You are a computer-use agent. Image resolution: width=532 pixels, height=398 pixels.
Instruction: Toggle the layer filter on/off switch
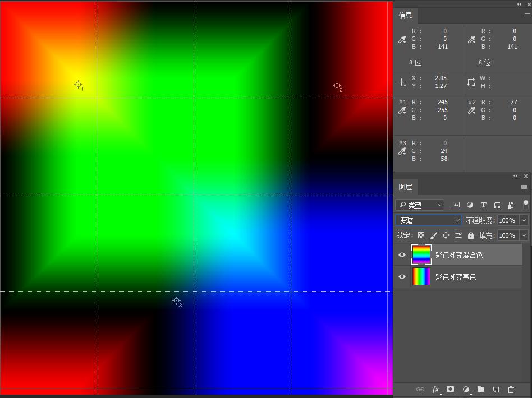pos(525,205)
